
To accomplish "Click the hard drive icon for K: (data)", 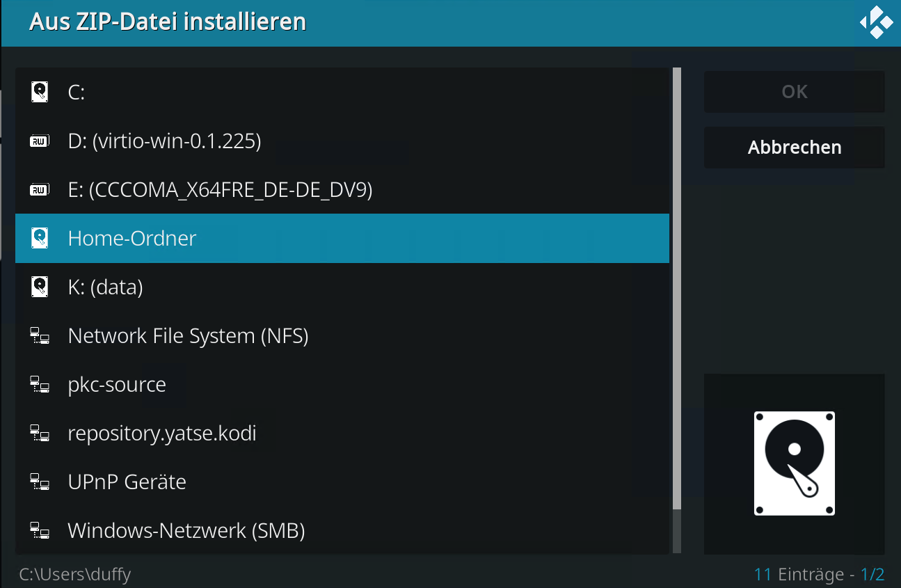I will pos(40,287).
